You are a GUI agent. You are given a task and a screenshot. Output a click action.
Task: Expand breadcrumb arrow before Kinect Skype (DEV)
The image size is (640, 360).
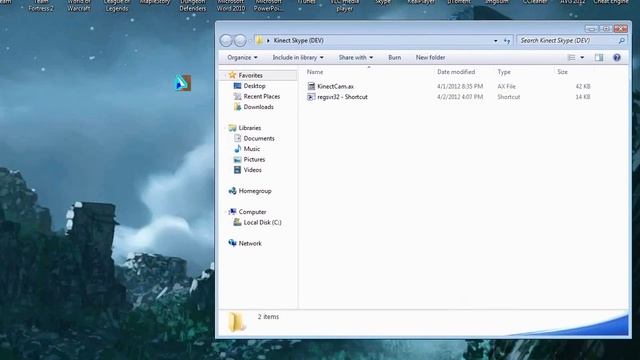point(268,40)
